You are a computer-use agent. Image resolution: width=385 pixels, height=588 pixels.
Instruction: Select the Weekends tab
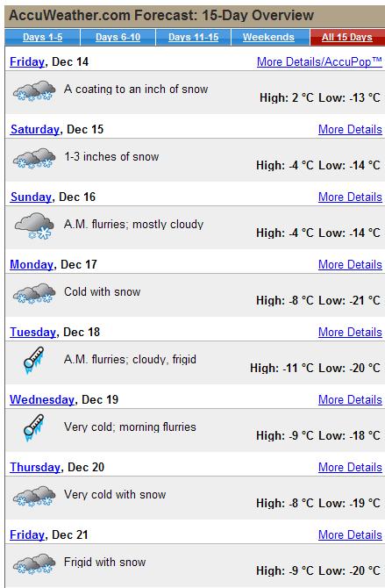(x=268, y=37)
